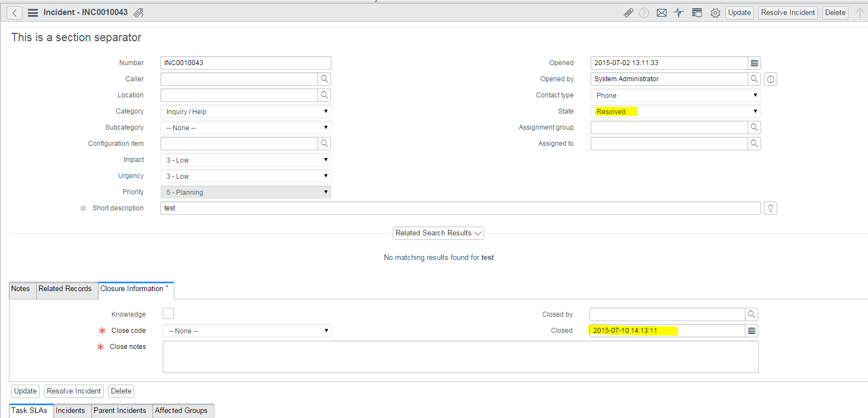Click the Delete button in the header
This screenshot has width=868, height=418.
click(835, 12)
